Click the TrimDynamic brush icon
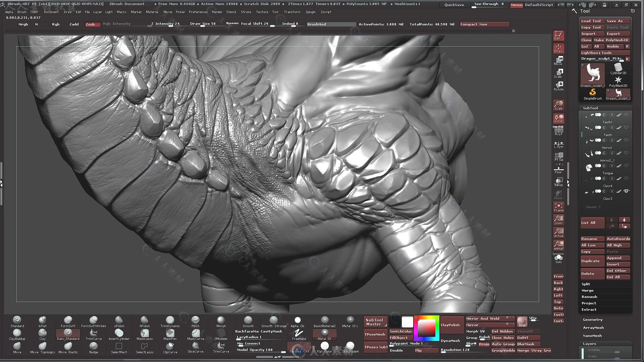 point(170,319)
